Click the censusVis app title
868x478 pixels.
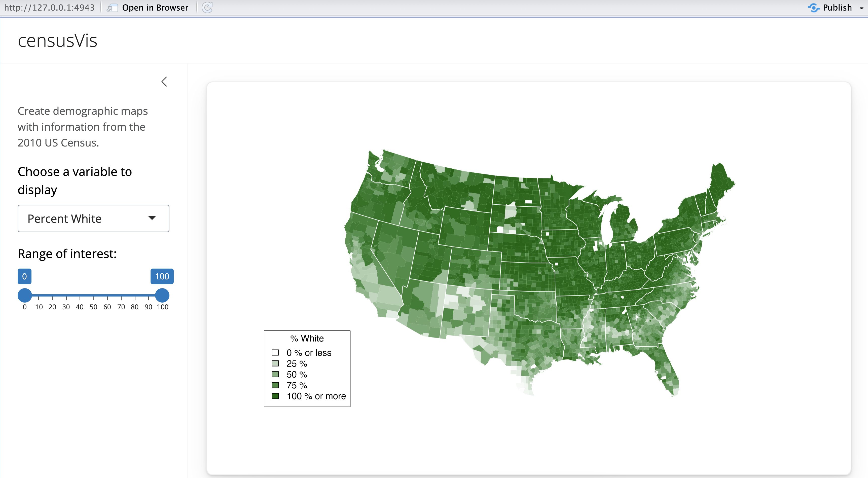click(57, 41)
